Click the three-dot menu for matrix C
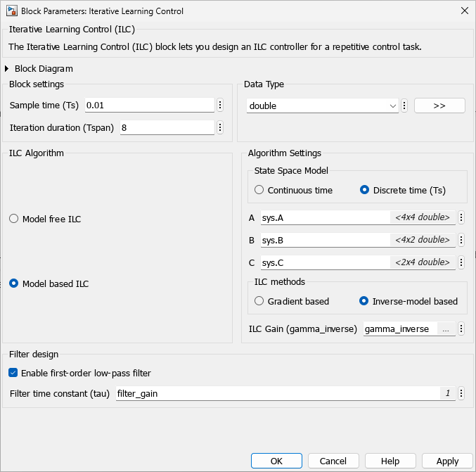 pyautogui.click(x=461, y=262)
